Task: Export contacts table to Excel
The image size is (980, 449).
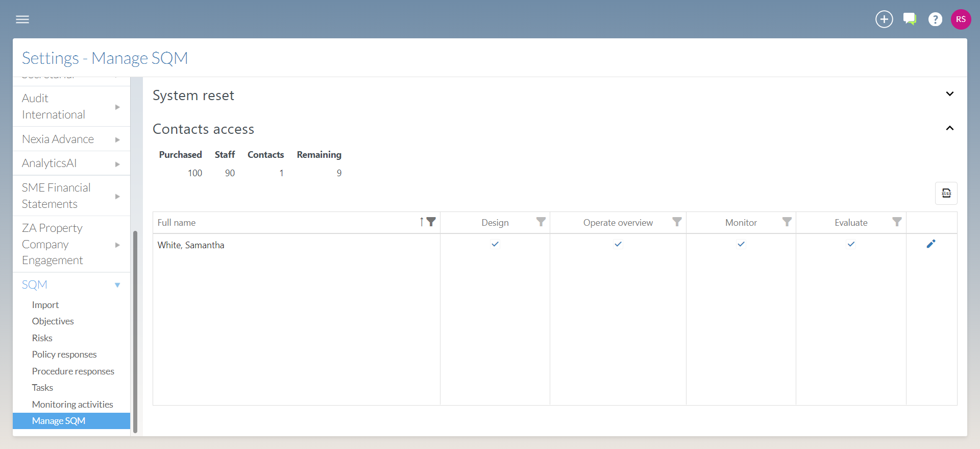Action: (946, 193)
